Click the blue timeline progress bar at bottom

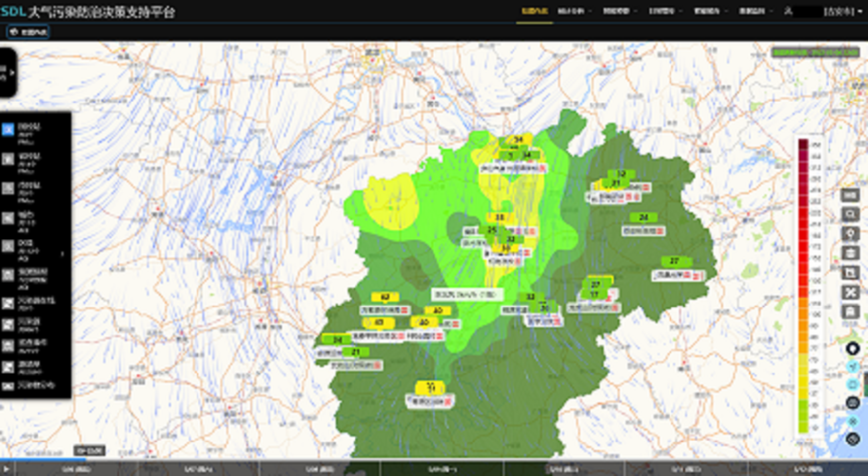coord(42,459)
